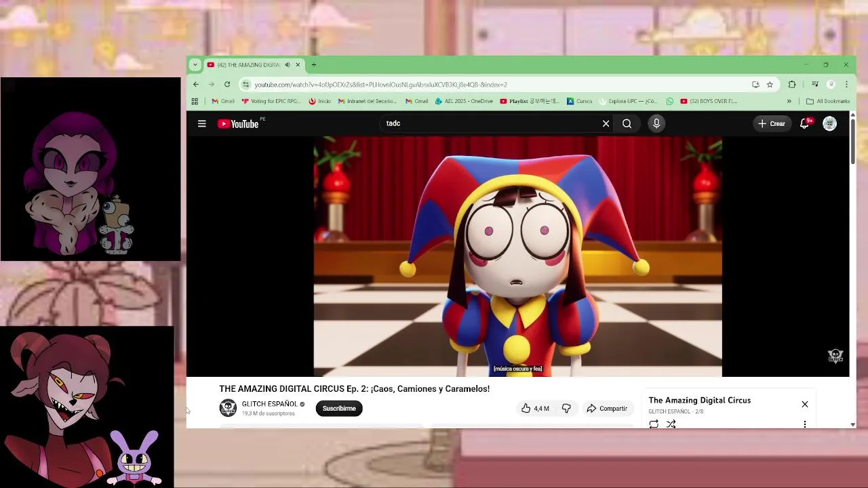Click the GLITCH watermark in video corner
The width and height of the screenshot is (868, 488).
pos(835,355)
